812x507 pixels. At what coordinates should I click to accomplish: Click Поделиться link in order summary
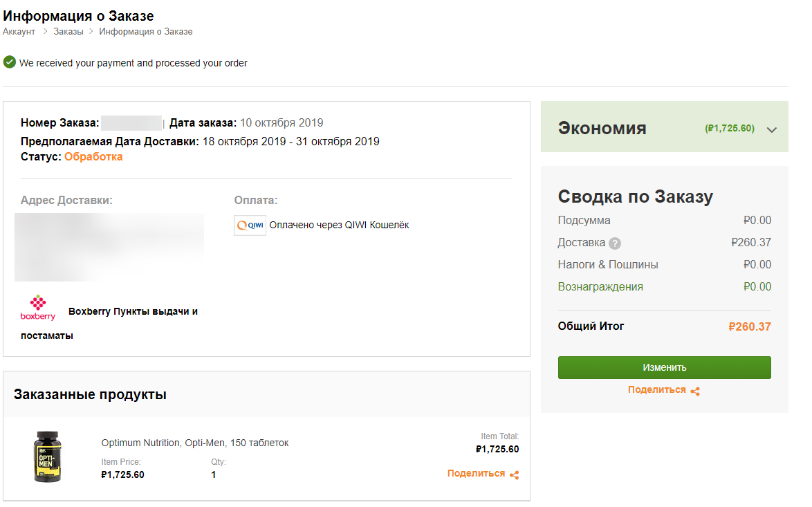pyautogui.click(x=656, y=389)
